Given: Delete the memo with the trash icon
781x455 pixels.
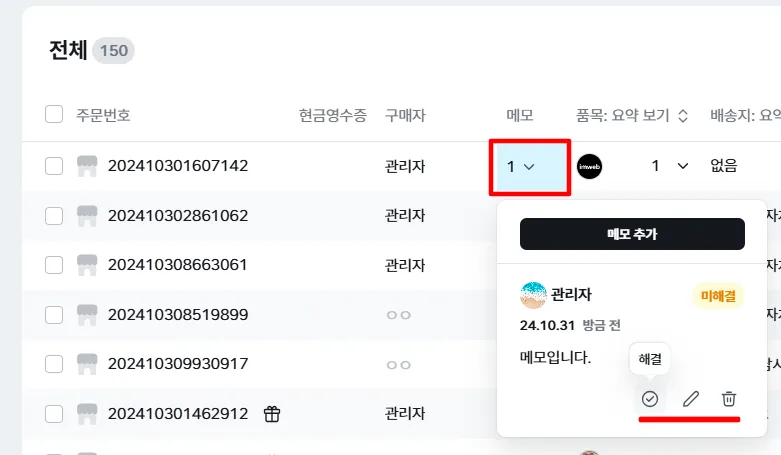Looking at the screenshot, I should coord(729,399).
